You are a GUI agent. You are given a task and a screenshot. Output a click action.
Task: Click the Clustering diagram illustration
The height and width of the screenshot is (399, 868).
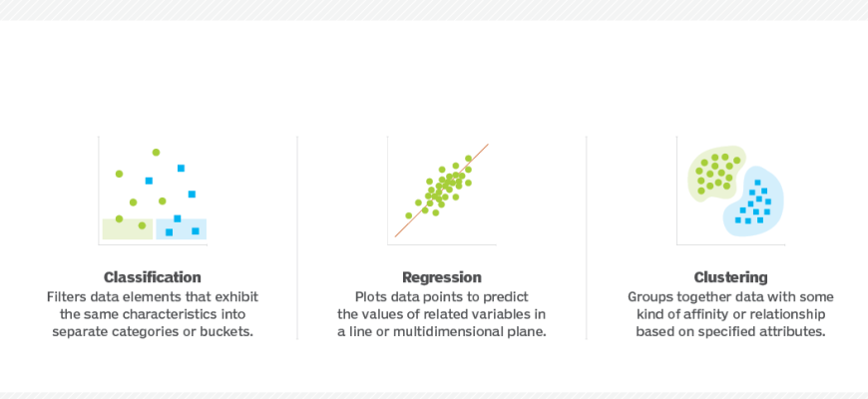(x=730, y=190)
